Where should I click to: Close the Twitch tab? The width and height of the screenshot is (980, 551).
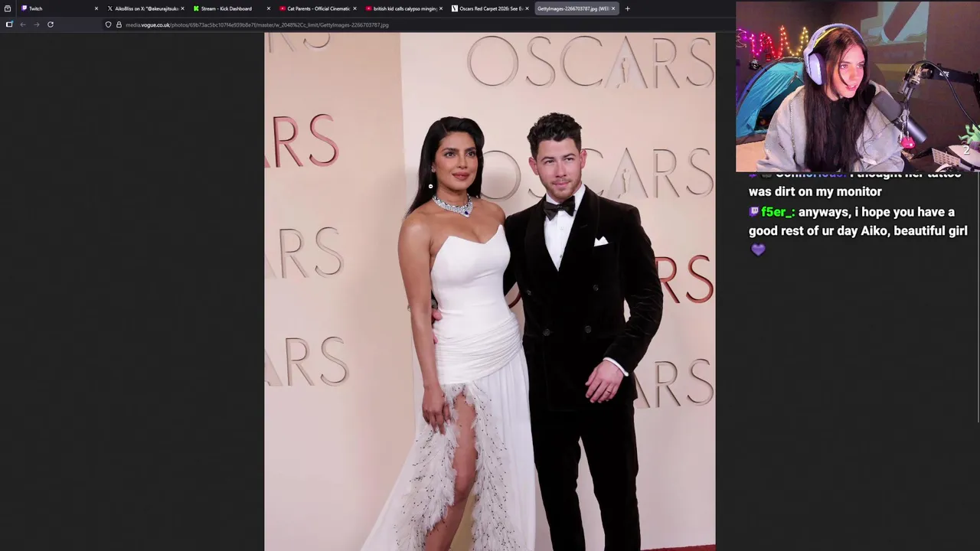[96, 8]
